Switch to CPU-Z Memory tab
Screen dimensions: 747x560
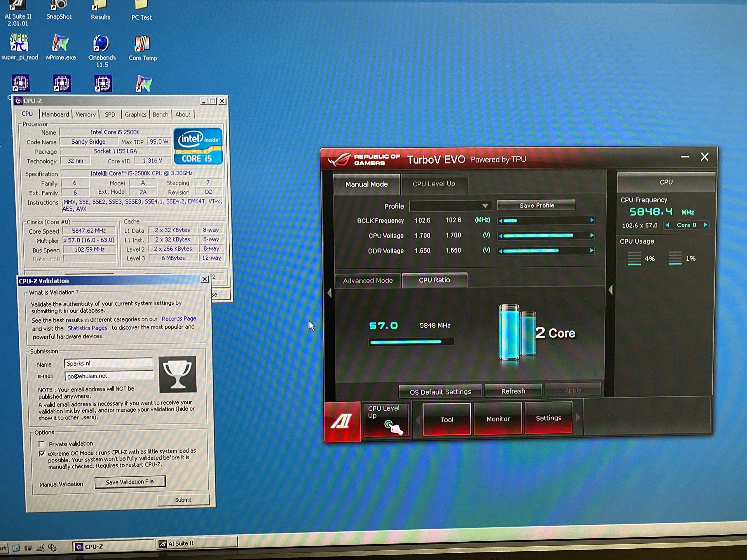pos(85,114)
